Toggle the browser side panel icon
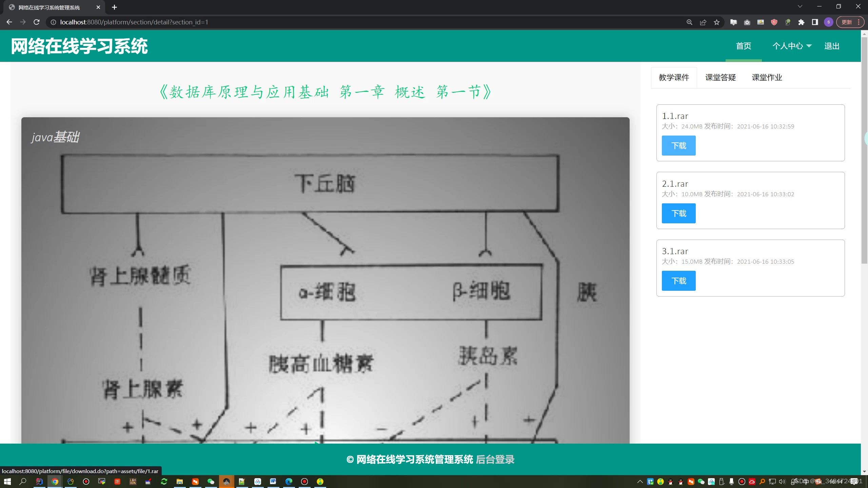The height and width of the screenshot is (488, 868). coord(815,22)
